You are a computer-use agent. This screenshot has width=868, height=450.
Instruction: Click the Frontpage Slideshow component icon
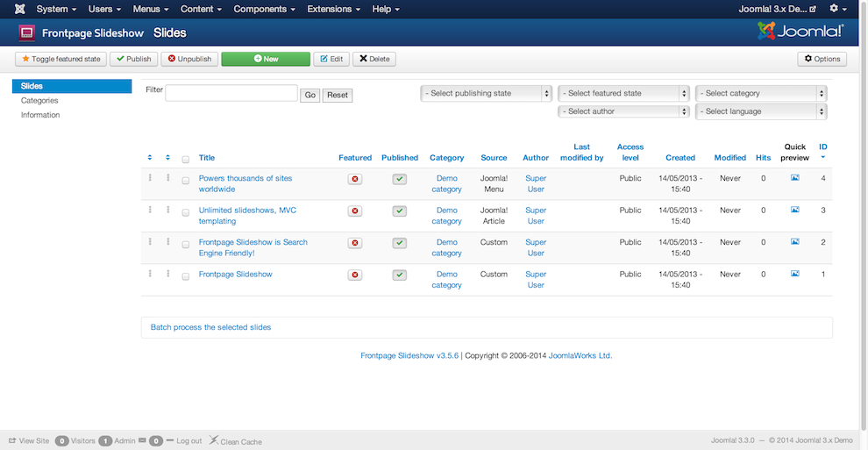click(x=26, y=33)
